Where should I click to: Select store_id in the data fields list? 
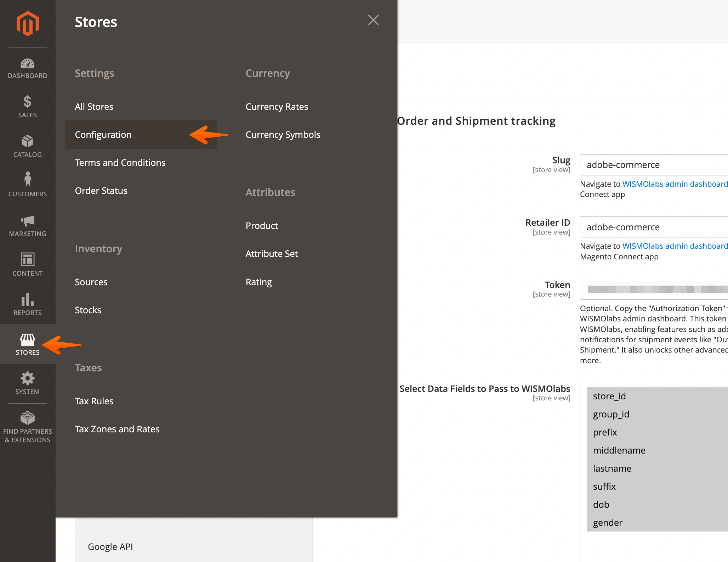pyautogui.click(x=609, y=396)
